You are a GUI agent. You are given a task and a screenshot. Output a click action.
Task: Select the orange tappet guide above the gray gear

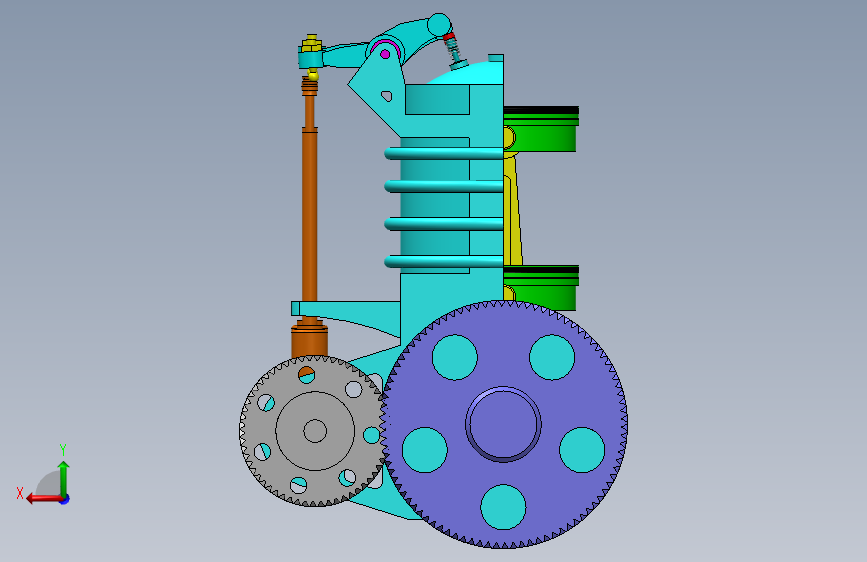click(310, 340)
